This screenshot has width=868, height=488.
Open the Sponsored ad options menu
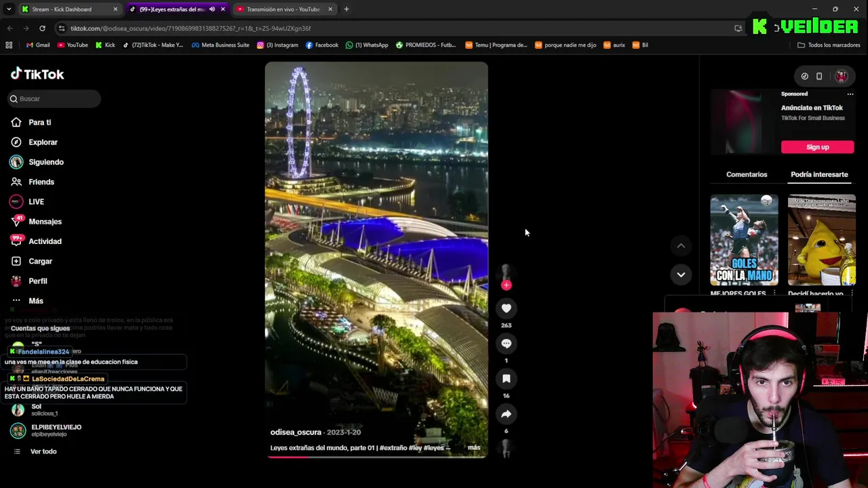(850, 94)
